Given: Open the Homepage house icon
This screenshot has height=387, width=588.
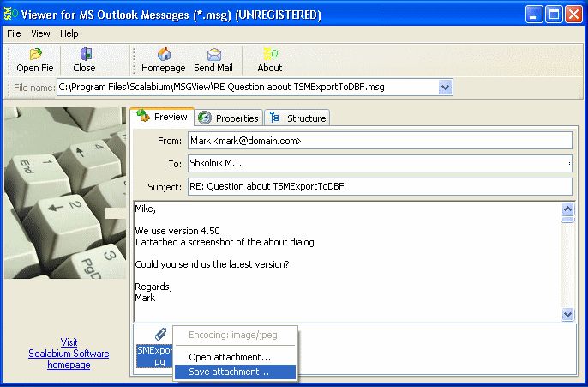Looking at the screenshot, I should [164, 54].
